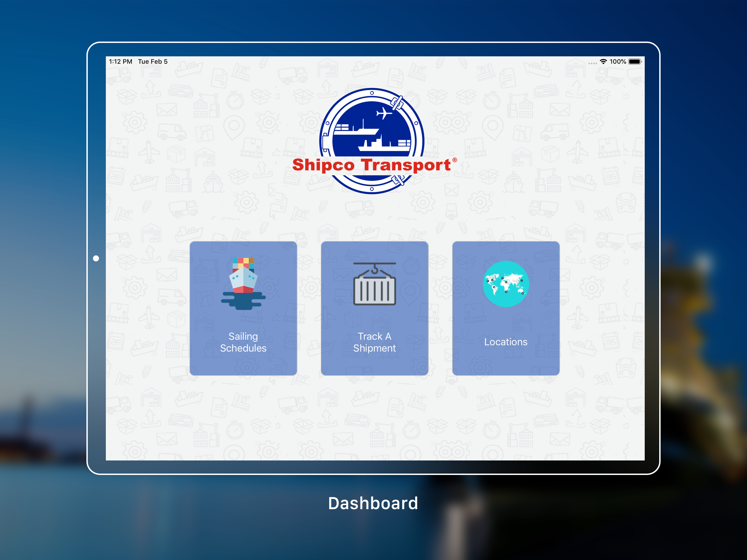Image resolution: width=747 pixels, height=560 pixels.
Task: Click the 1:12 PM clock text
Action: click(x=121, y=62)
